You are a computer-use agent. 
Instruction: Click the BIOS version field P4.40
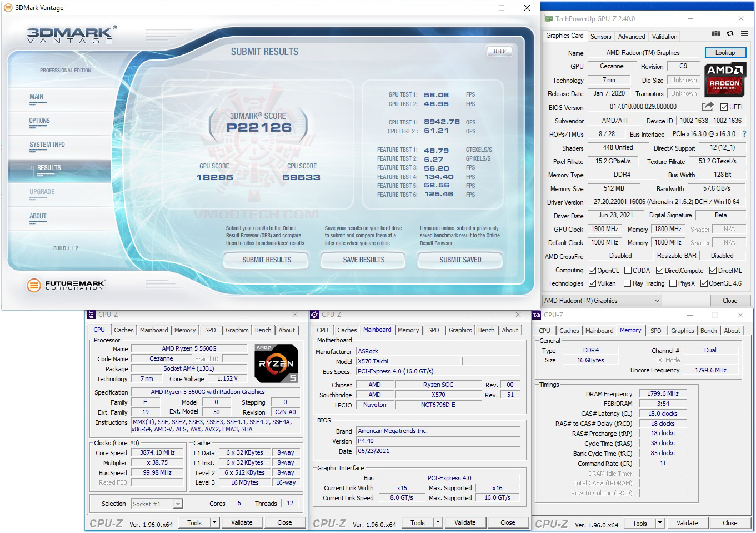(x=438, y=441)
